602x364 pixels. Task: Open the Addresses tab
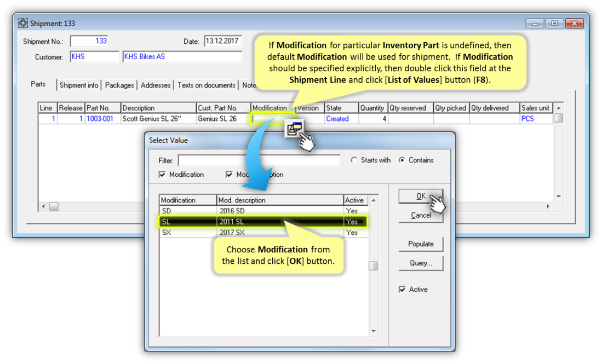[x=156, y=85]
